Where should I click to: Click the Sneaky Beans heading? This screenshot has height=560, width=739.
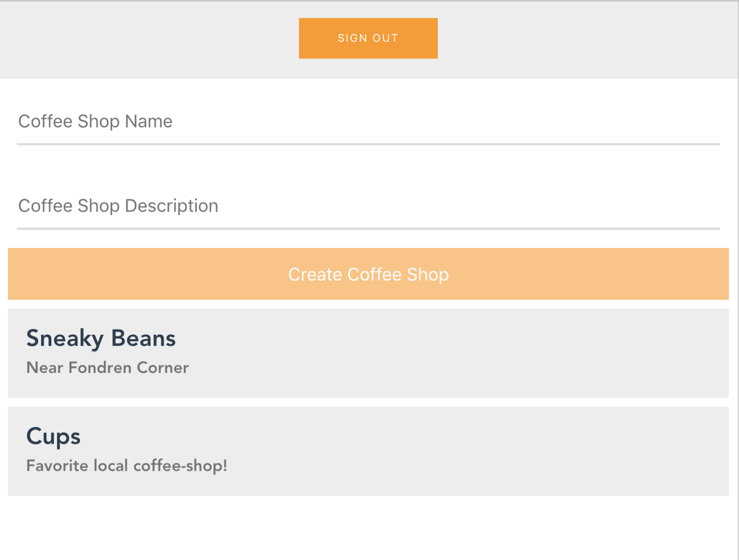click(101, 338)
